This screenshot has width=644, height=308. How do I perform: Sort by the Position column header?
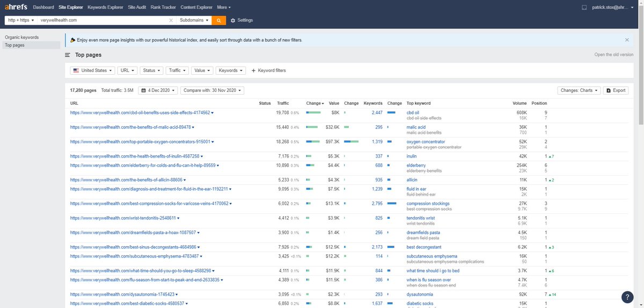pos(539,103)
